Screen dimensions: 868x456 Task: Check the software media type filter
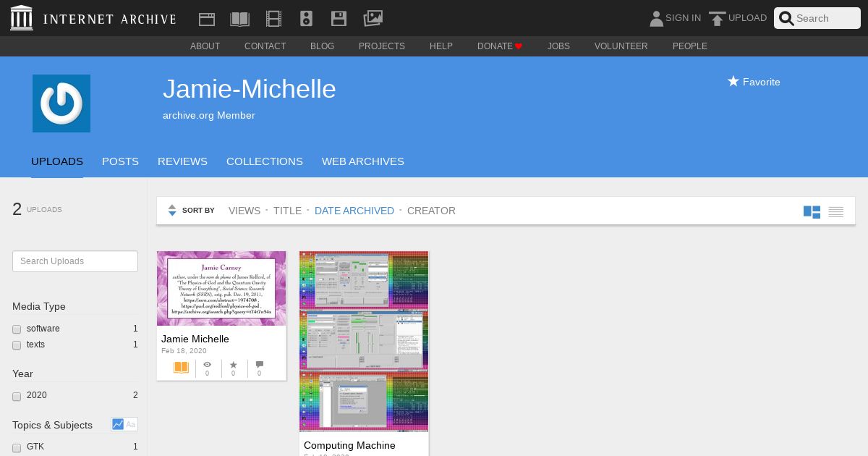point(17,329)
